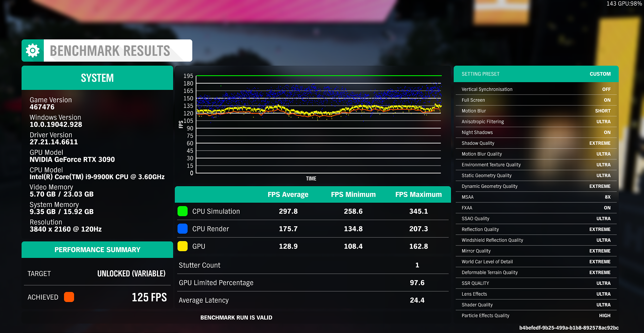
Task: Click the green CPU Simulation color square
Action: [x=183, y=211]
